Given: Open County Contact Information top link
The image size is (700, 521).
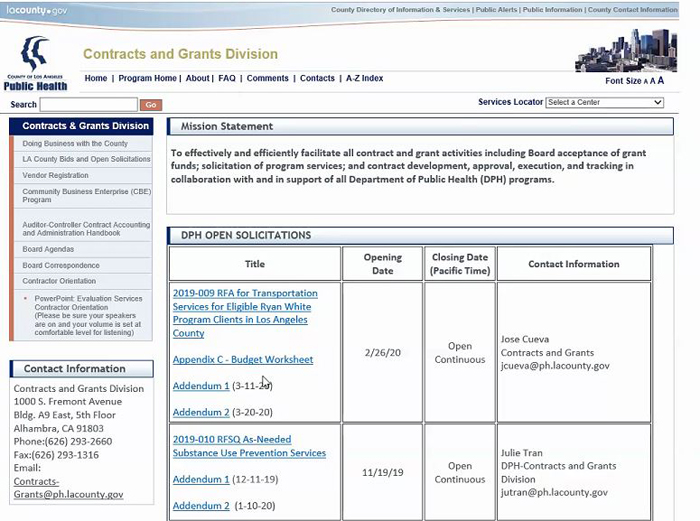Looking at the screenshot, I should pyautogui.click(x=633, y=9).
